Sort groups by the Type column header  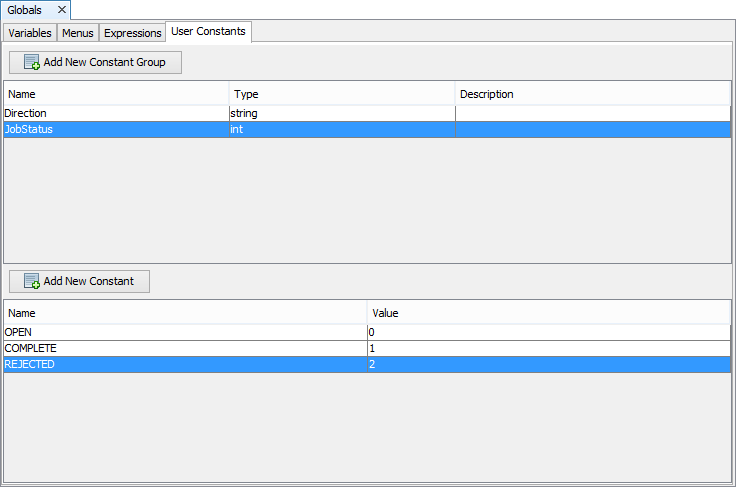point(341,94)
